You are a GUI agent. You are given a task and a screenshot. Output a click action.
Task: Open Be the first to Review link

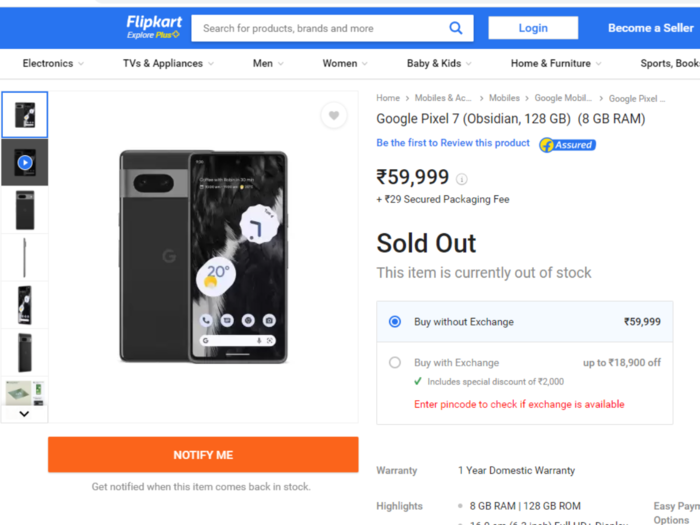[x=453, y=143]
